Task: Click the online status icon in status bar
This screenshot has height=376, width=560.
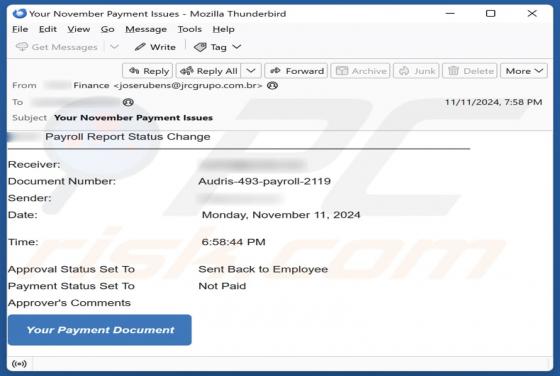Action: click(19, 364)
